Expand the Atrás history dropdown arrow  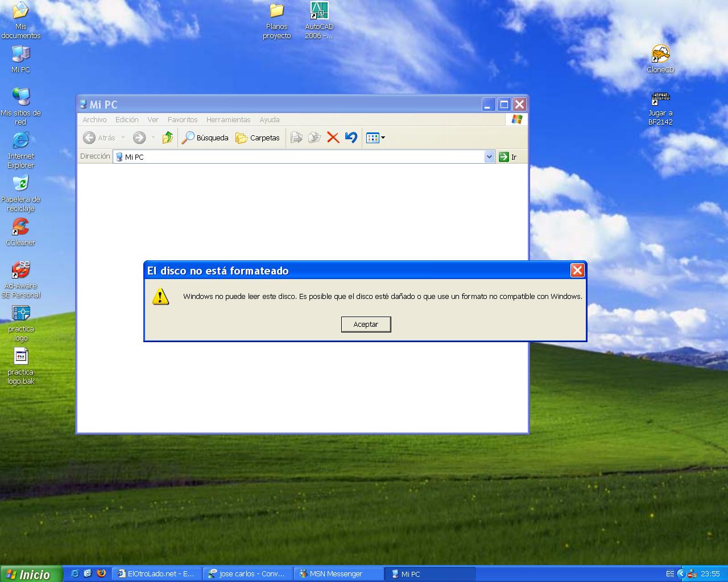pyautogui.click(x=123, y=138)
